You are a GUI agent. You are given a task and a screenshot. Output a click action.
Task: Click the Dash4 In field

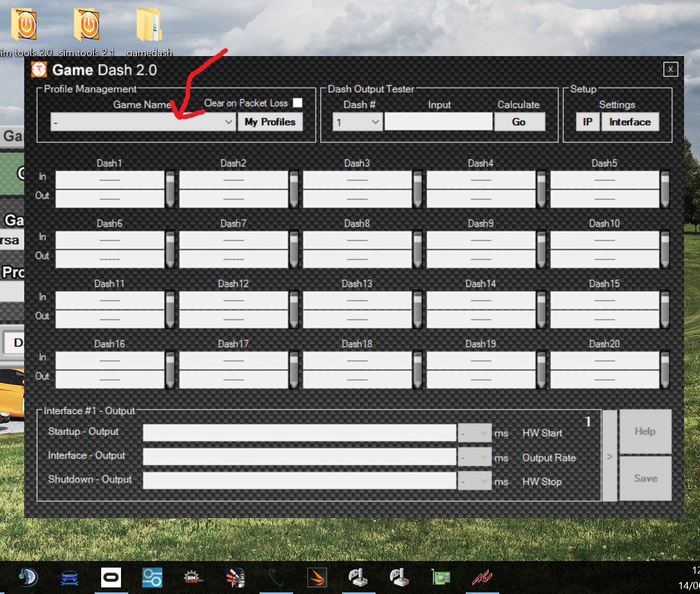click(481, 180)
